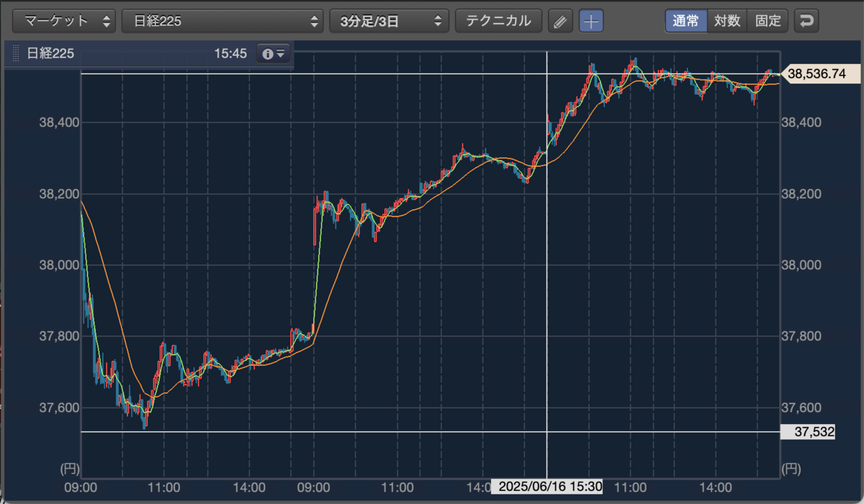Switch scale to 通常 mode
The image size is (864, 504).
(686, 21)
